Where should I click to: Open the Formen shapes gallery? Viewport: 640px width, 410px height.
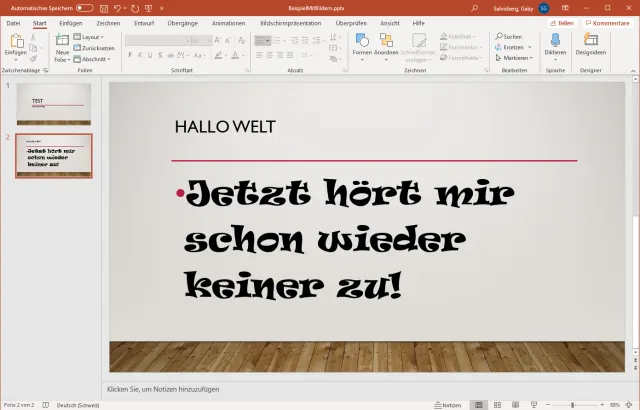[x=362, y=45]
